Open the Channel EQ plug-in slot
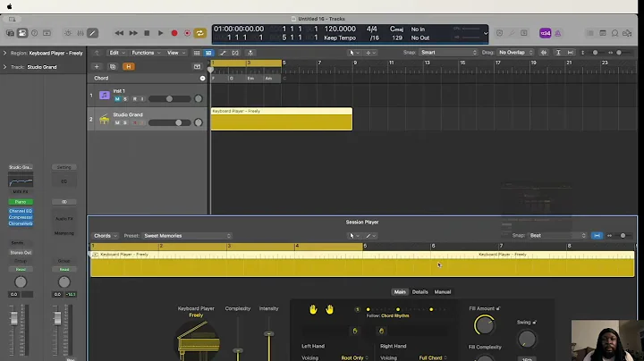Viewport: 644px width, 361px height. pos(21,211)
